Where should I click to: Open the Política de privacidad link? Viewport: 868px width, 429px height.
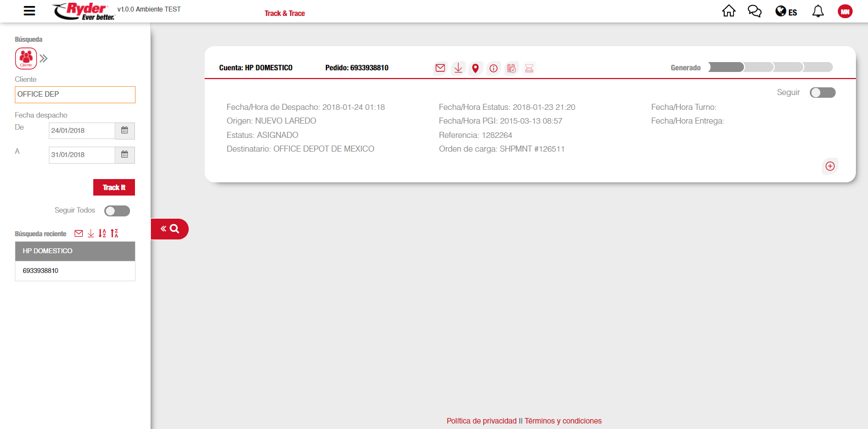pyautogui.click(x=481, y=421)
